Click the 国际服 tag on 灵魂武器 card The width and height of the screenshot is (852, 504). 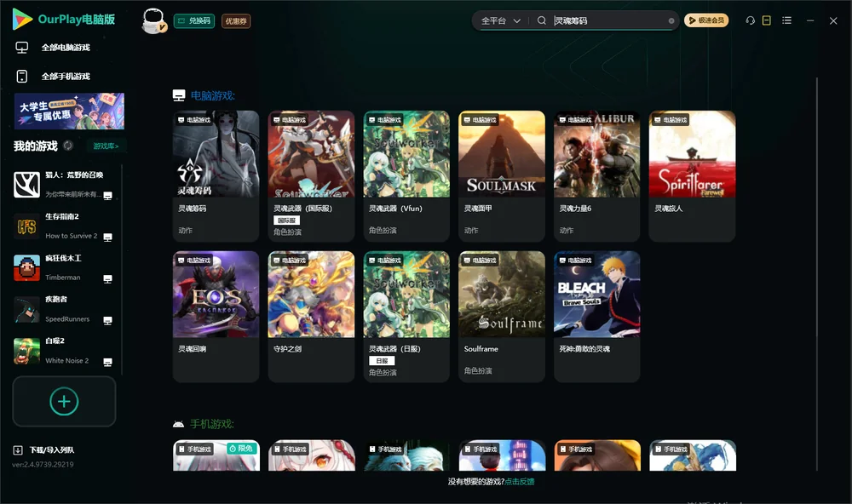tap(287, 220)
